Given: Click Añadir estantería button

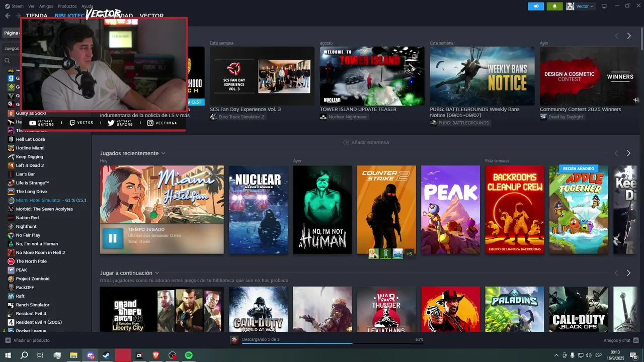Looking at the screenshot, I should pos(366,142).
